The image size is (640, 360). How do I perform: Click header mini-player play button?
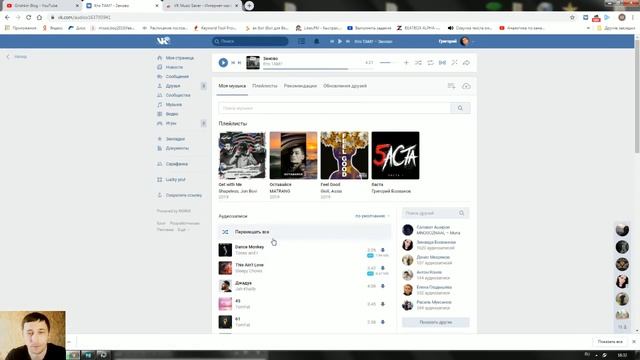tap(340, 41)
